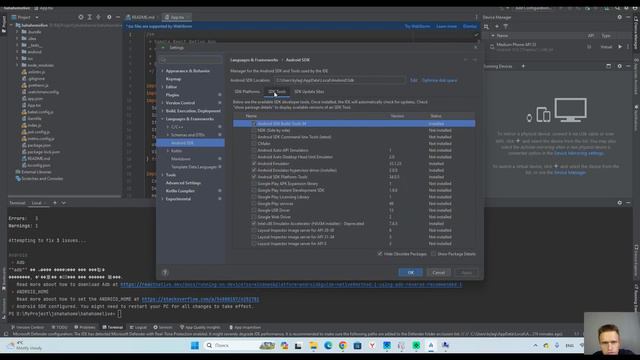The image size is (640, 360).
Task: Hide the Project panel with minus icon
Action: click(118, 17)
